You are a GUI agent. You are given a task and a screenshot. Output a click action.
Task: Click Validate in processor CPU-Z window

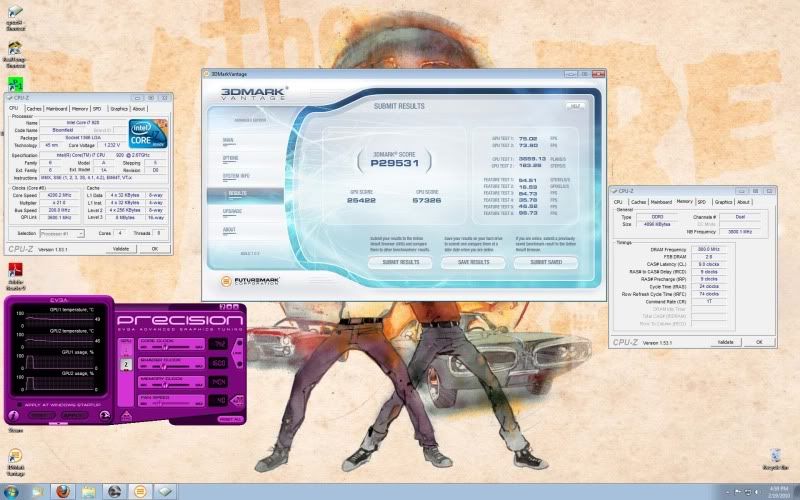121,249
